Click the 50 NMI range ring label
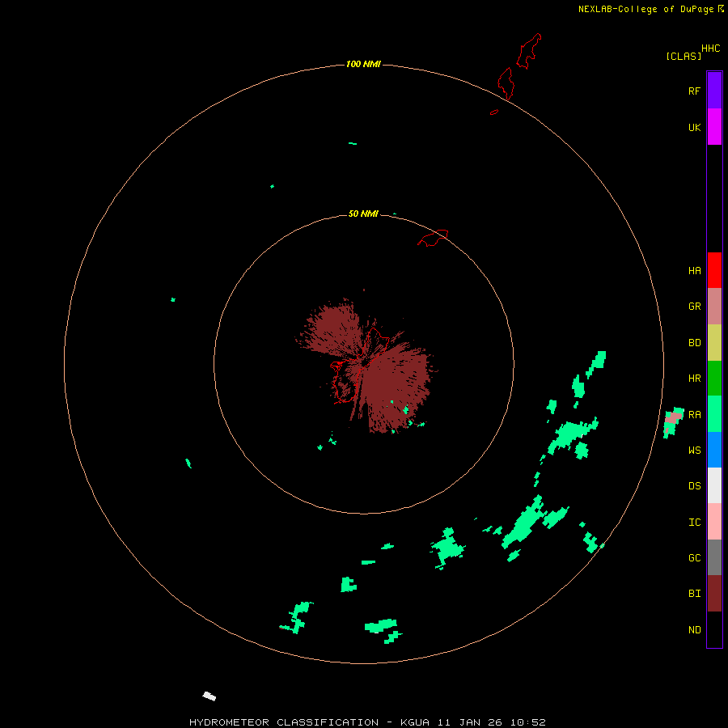Viewport: 728px width, 728px height. pos(363,214)
